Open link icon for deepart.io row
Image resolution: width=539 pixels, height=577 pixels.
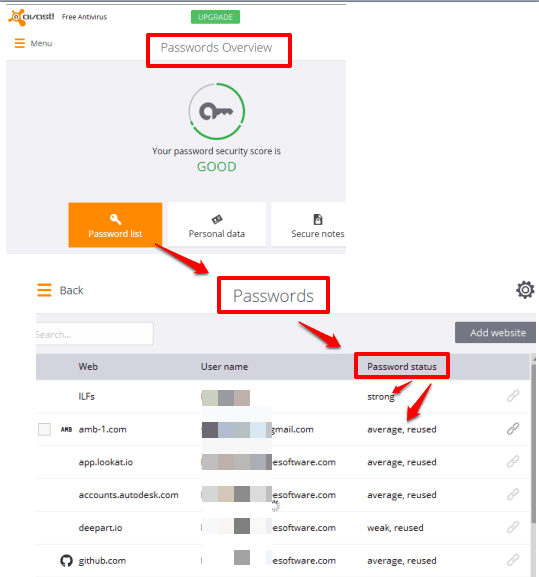513,527
